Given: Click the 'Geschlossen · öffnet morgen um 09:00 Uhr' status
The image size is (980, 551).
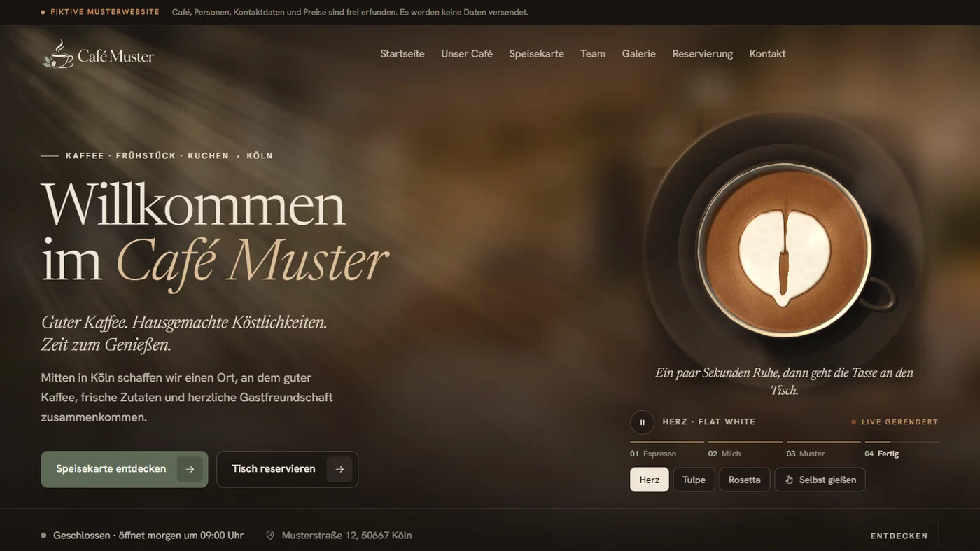Looking at the screenshot, I should pos(148,536).
